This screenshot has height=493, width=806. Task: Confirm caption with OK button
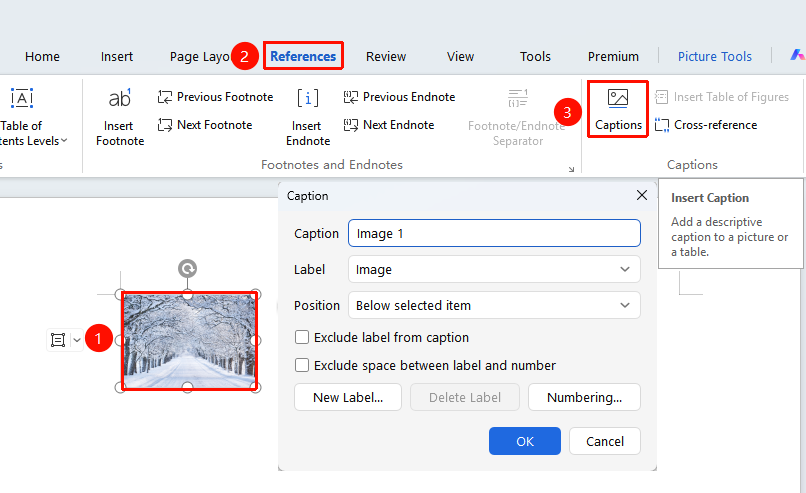tap(525, 441)
